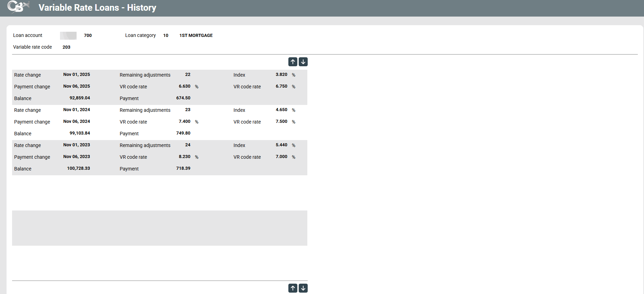Select the payment amount 674.50
Viewport: 644px width, 294px height.
pos(183,98)
